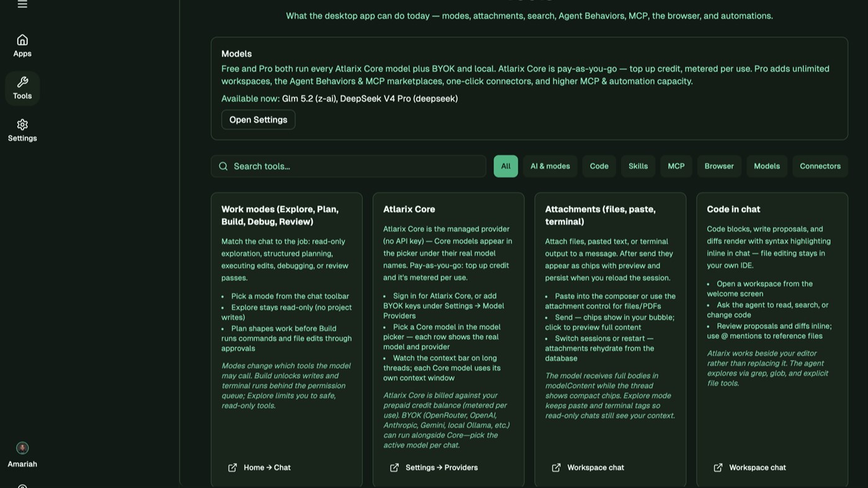Screen dimensions: 868x488
Task: Click the 'Free and Pro both run' description
Action: 526,75
